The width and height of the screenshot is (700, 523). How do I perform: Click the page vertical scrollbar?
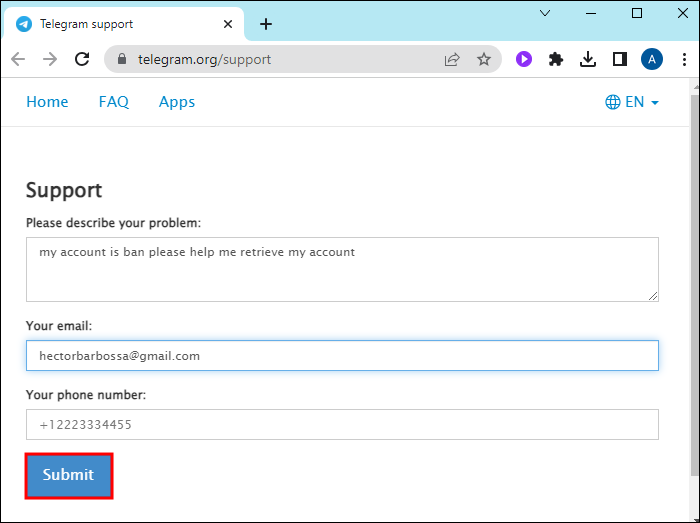point(695,286)
